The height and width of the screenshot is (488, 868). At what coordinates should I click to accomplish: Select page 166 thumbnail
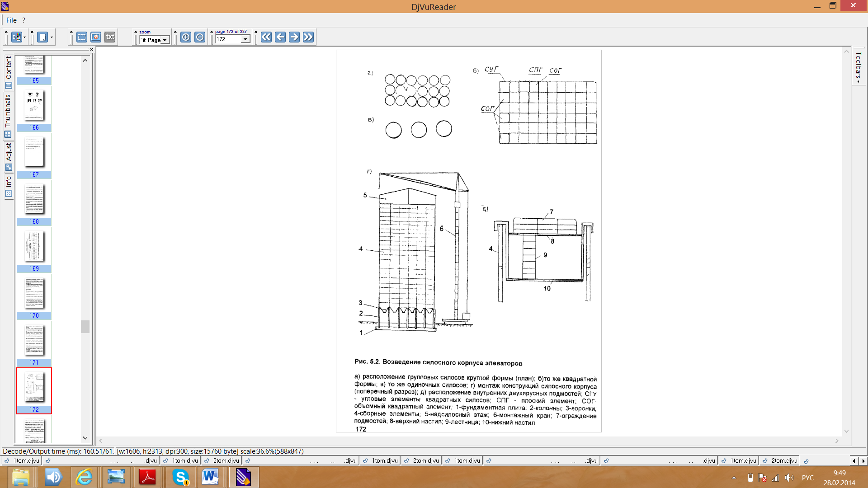(34, 109)
